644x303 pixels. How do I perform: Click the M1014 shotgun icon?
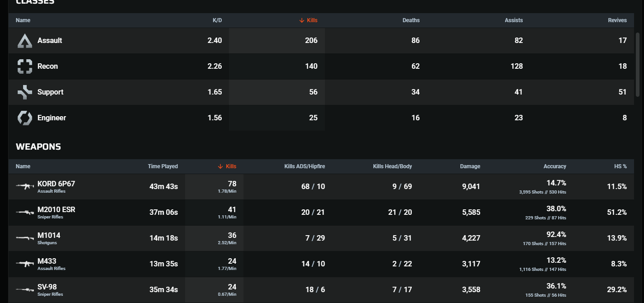tap(25, 238)
